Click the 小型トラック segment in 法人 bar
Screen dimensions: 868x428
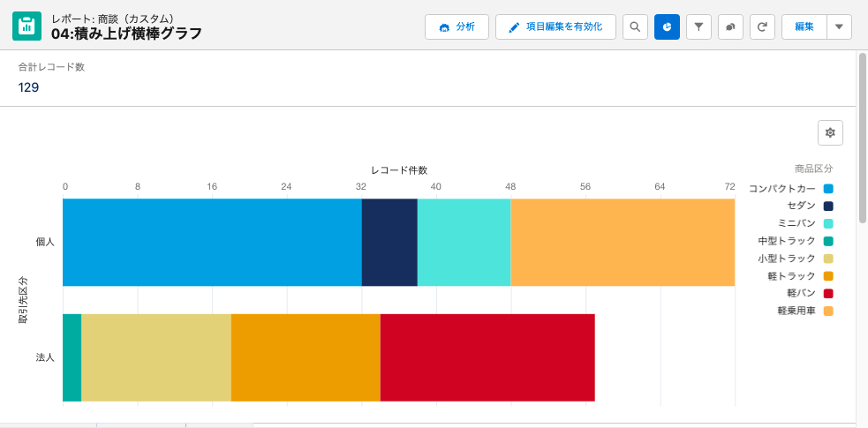156,357
